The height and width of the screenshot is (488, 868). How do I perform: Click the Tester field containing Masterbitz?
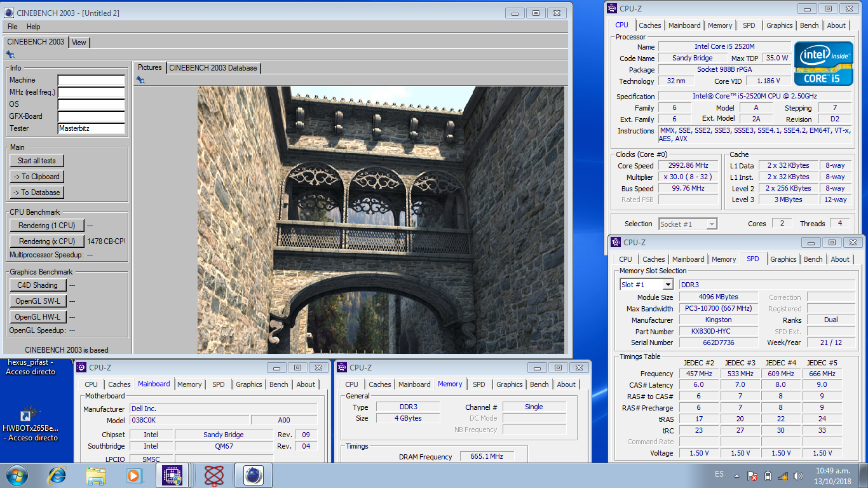pyautogui.click(x=92, y=128)
